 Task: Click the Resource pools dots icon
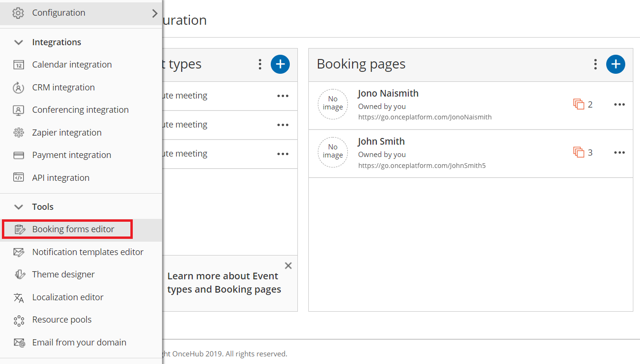(x=19, y=320)
